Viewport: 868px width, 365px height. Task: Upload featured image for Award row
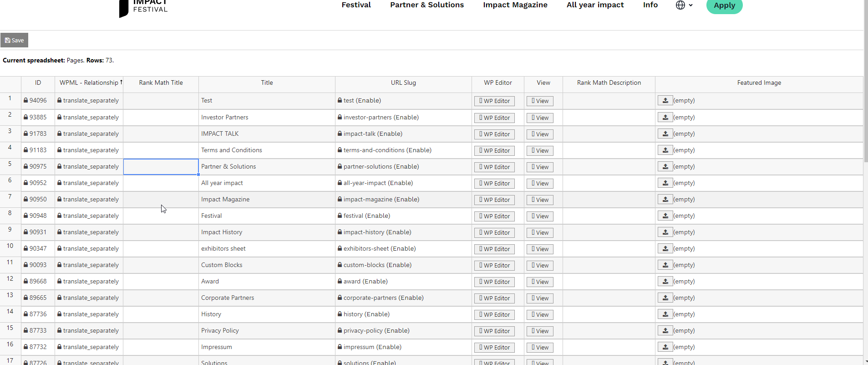coord(665,282)
